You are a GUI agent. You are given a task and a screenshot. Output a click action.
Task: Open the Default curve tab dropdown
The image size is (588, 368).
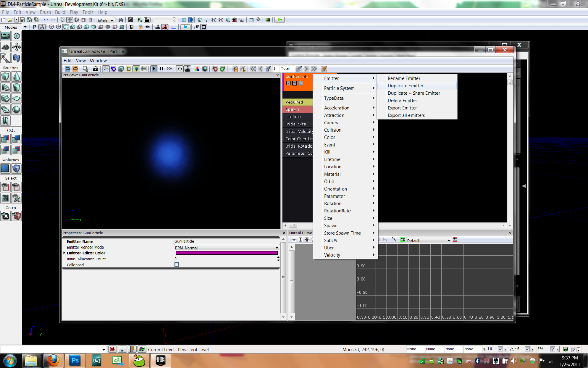coord(429,240)
